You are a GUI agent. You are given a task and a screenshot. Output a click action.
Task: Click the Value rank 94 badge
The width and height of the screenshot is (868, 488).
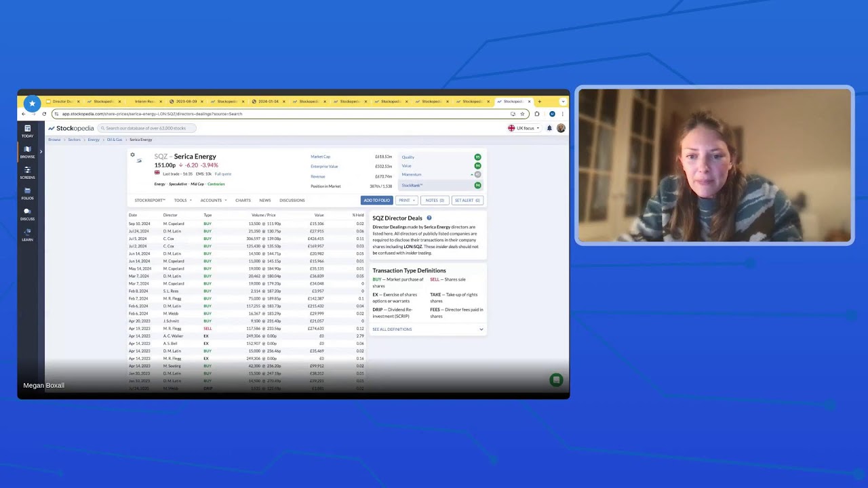(x=477, y=166)
